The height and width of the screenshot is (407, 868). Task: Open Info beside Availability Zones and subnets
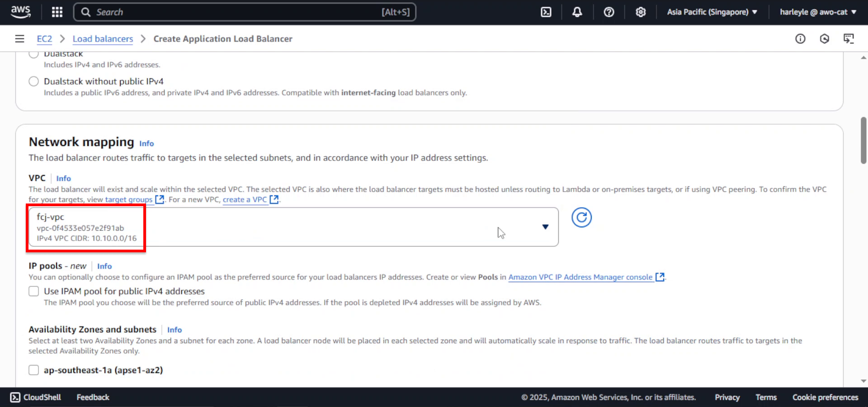pos(175,330)
